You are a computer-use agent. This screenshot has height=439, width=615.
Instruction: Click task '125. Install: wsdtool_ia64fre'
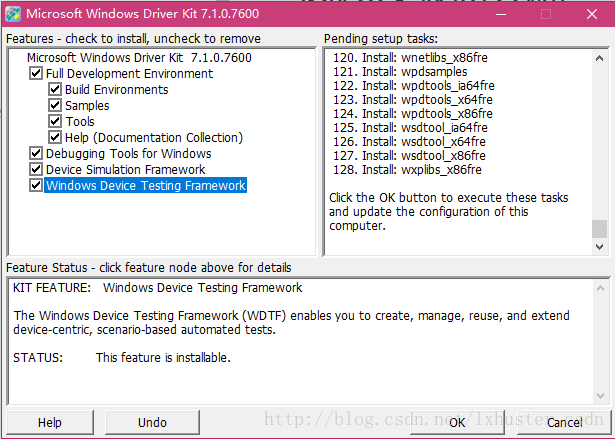410,128
